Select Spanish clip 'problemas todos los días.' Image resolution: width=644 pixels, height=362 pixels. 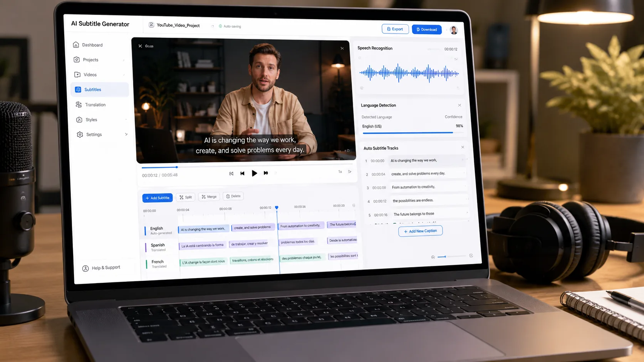(299, 242)
